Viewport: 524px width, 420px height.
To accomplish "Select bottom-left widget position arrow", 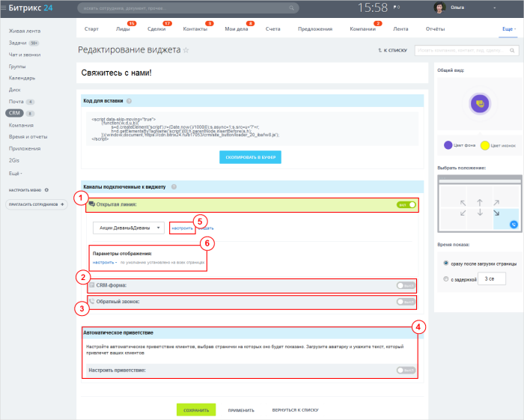I will (463, 213).
